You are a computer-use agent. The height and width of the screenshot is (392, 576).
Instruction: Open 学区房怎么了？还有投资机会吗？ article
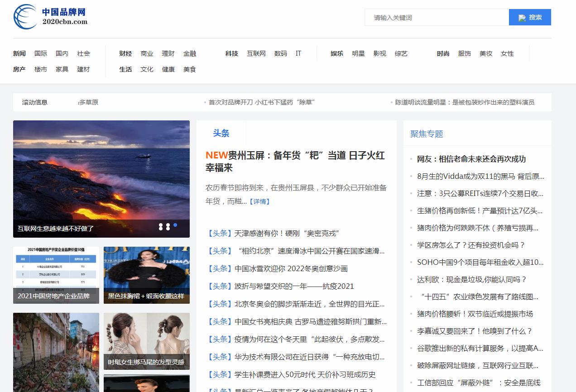(471, 245)
